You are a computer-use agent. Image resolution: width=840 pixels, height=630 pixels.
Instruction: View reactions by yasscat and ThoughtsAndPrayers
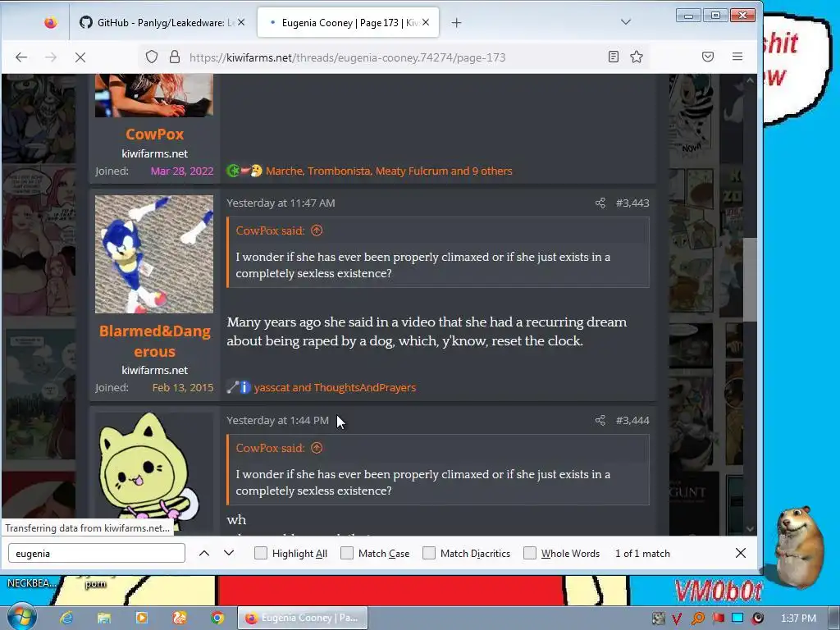tap(335, 387)
